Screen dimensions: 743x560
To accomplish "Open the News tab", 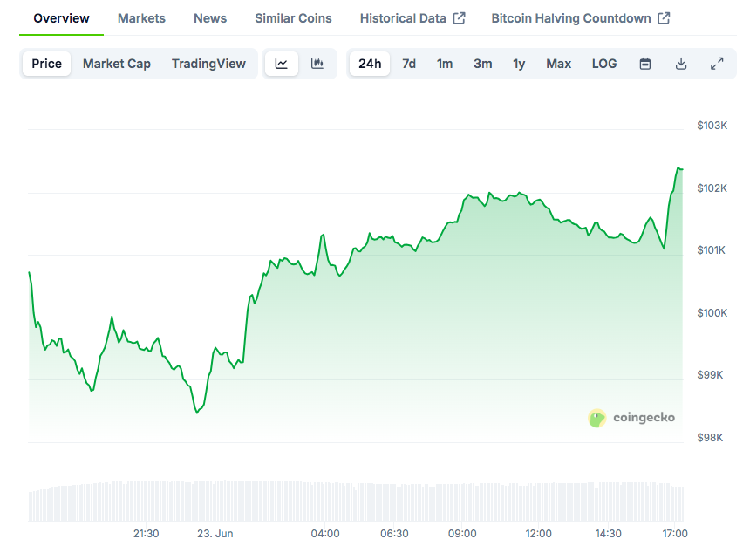I will coord(210,18).
